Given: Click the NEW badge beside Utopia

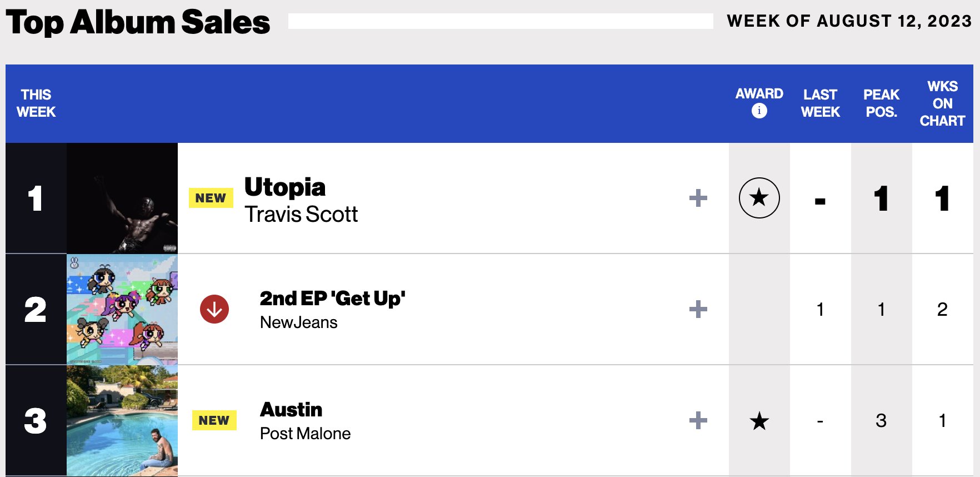Looking at the screenshot, I should 211,198.
